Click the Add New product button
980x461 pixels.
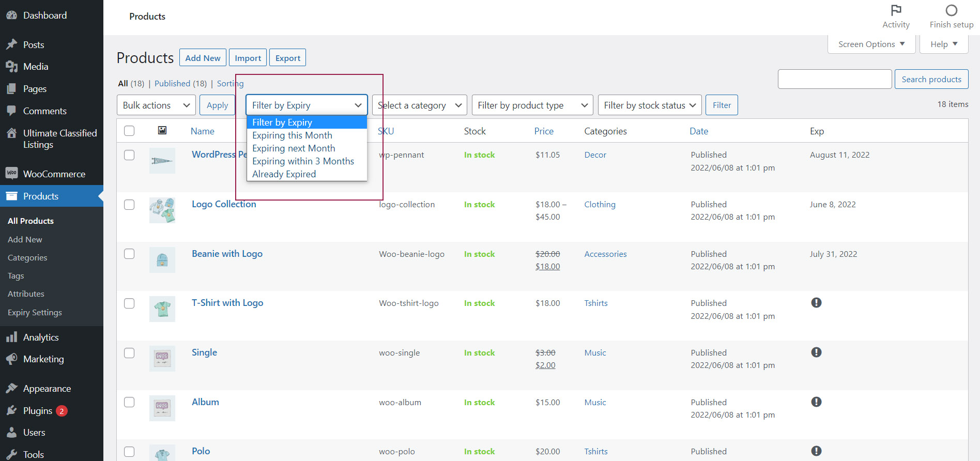203,58
